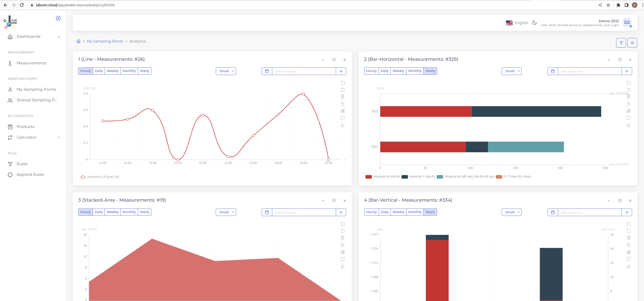
Task: Click restore tool in chart 4
Action: 629,259
